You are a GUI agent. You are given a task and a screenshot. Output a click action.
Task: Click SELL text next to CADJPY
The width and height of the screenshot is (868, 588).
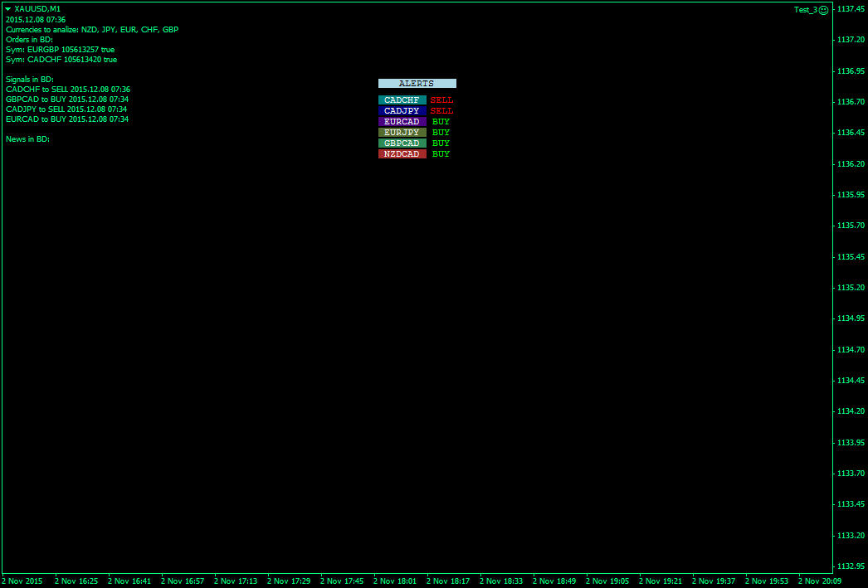(441, 110)
